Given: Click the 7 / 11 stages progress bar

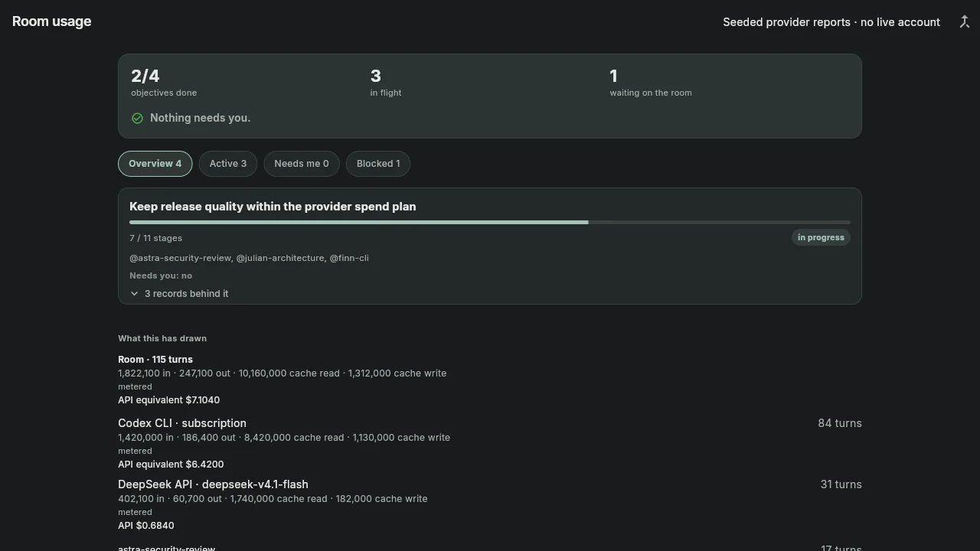Looking at the screenshot, I should (490, 223).
